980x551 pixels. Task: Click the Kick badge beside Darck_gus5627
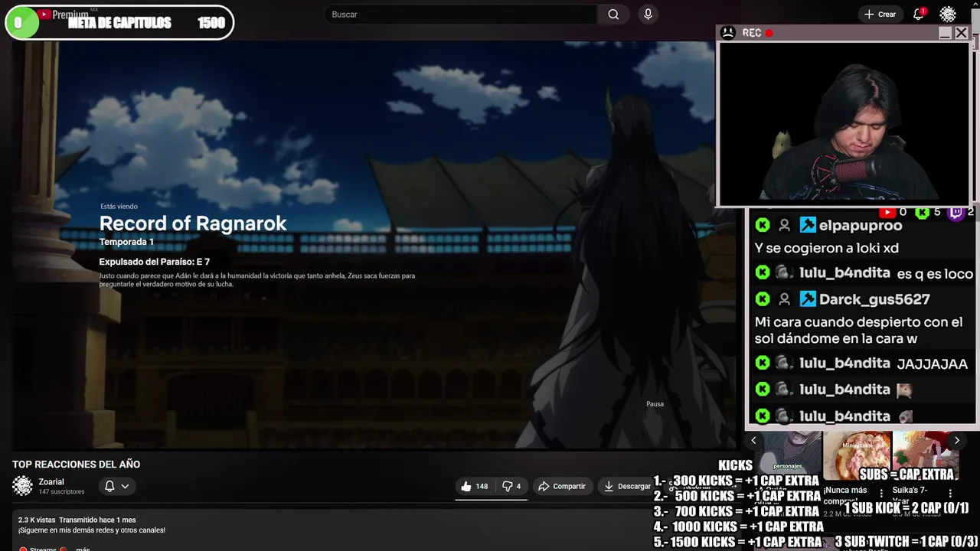pyautogui.click(x=763, y=299)
